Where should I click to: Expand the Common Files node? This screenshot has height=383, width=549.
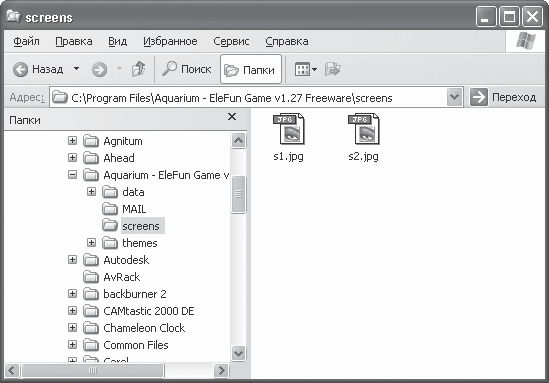pyautogui.click(x=72, y=344)
